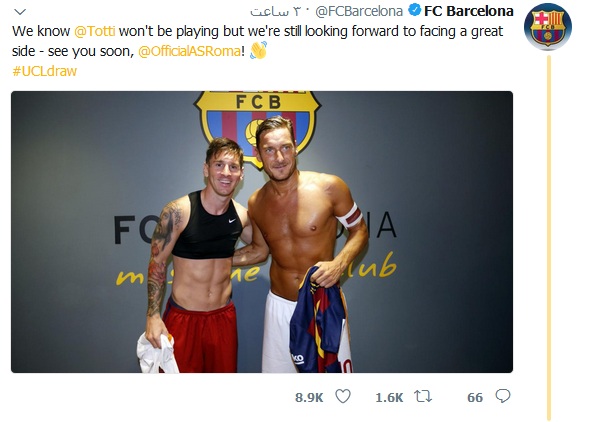Click the yellow thread line below avatar
Viewport: 600px width, 422px height.
[549, 237]
